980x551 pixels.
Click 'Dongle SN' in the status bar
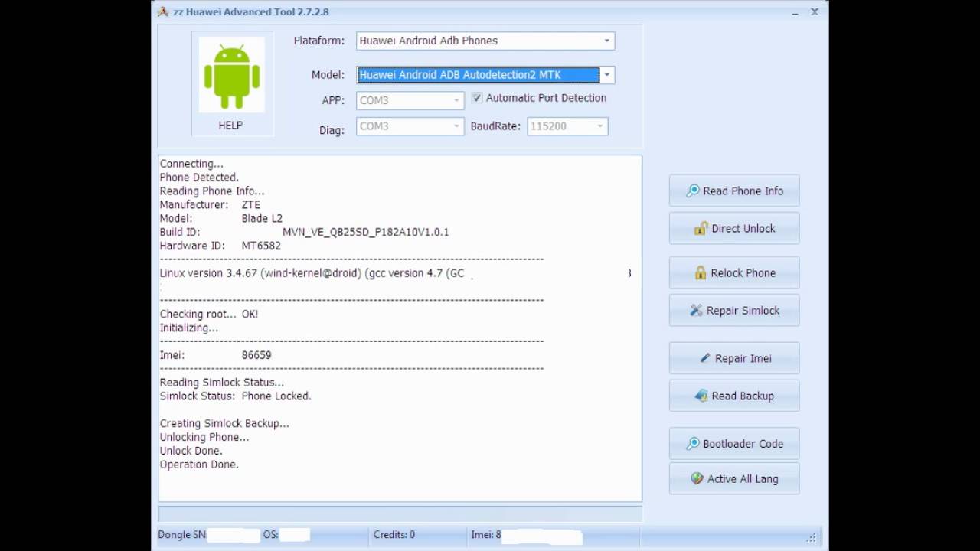[181, 535]
